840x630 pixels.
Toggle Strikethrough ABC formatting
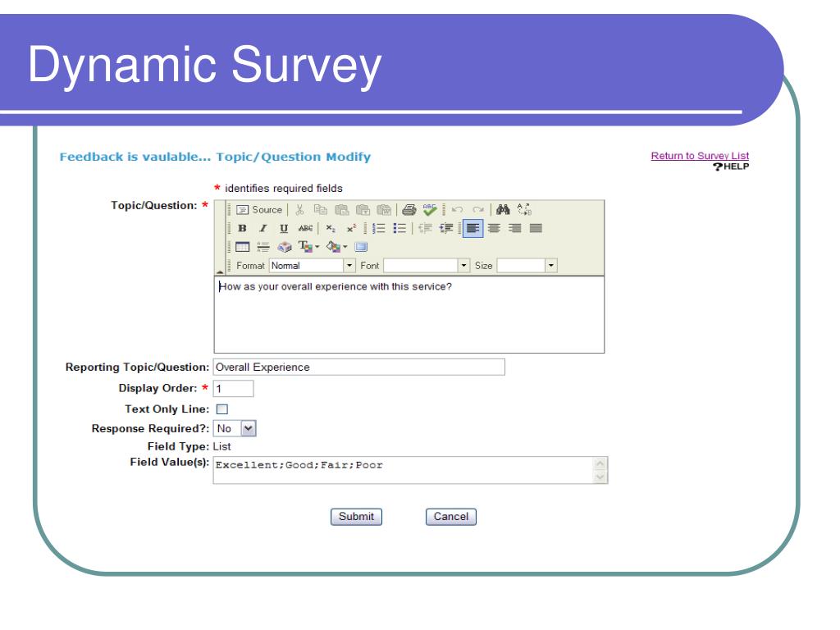coord(305,228)
